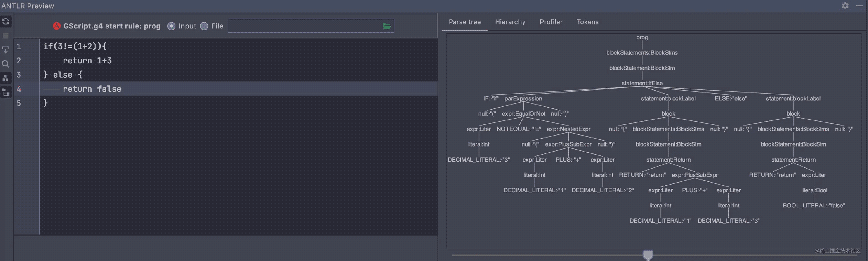Click inside the file path input field

304,26
